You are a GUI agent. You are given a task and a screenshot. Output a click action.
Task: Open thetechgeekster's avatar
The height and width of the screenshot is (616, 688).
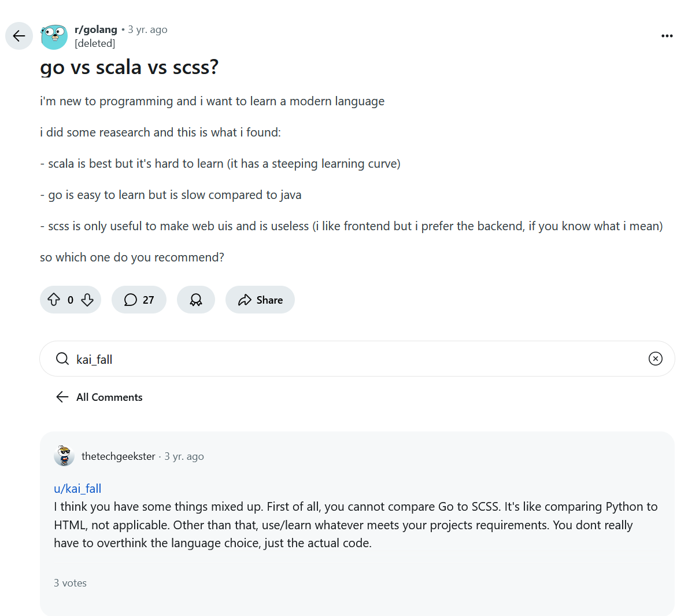pyautogui.click(x=64, y=456)
